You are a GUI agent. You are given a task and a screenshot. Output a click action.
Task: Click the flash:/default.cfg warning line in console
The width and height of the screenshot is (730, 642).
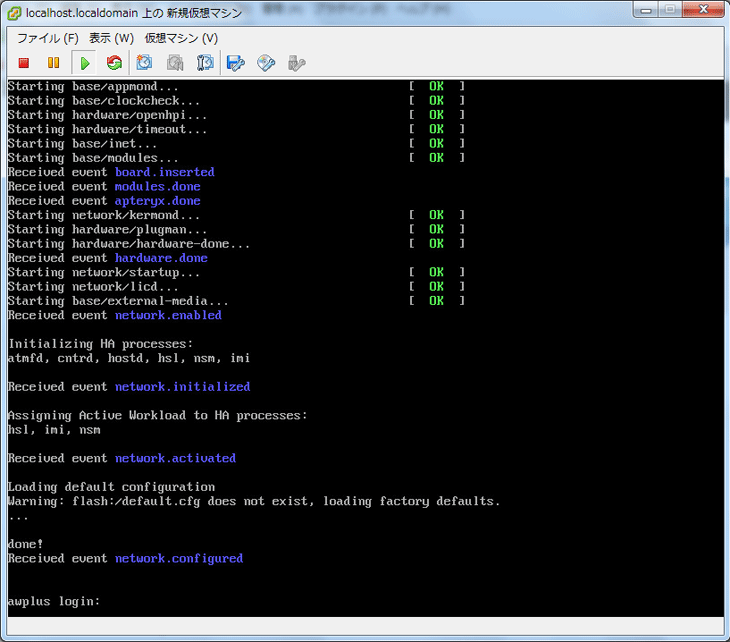tap(254, 501)
